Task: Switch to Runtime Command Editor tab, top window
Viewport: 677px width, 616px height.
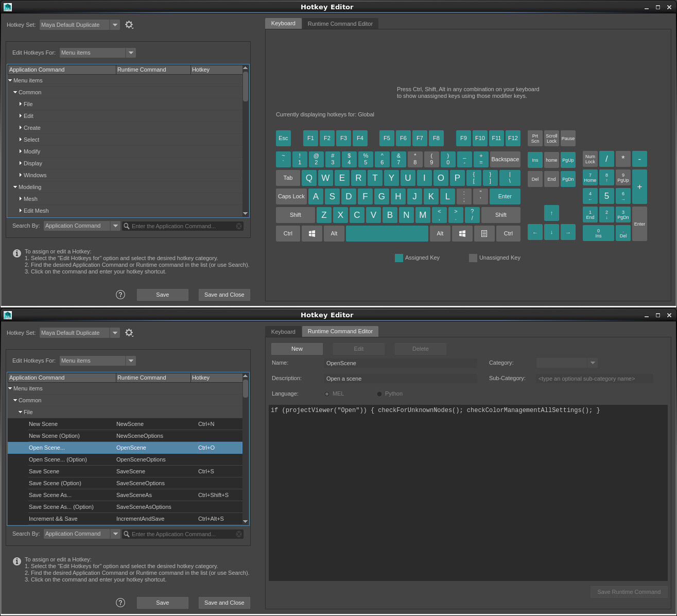Action: tap(340, 24)
